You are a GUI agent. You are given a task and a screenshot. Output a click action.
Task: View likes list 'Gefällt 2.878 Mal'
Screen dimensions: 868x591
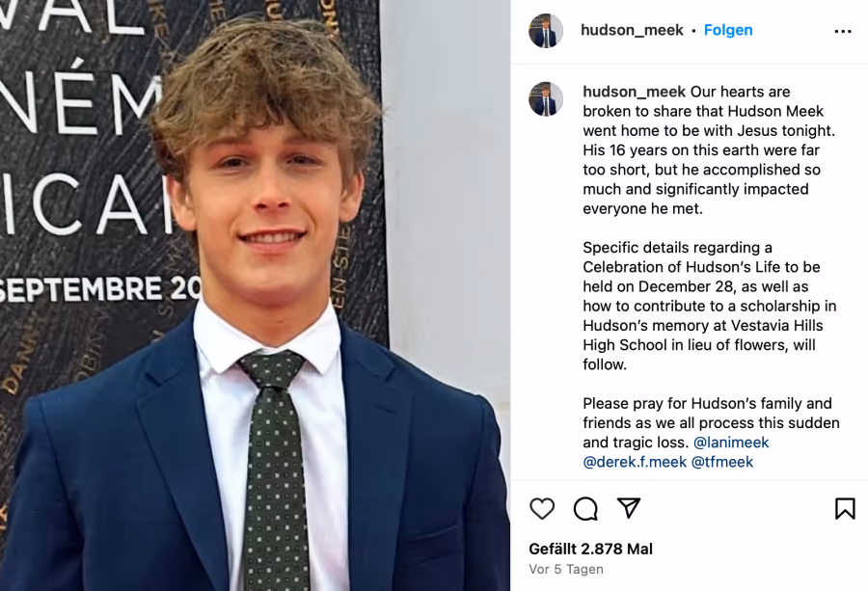coord(590,549)
